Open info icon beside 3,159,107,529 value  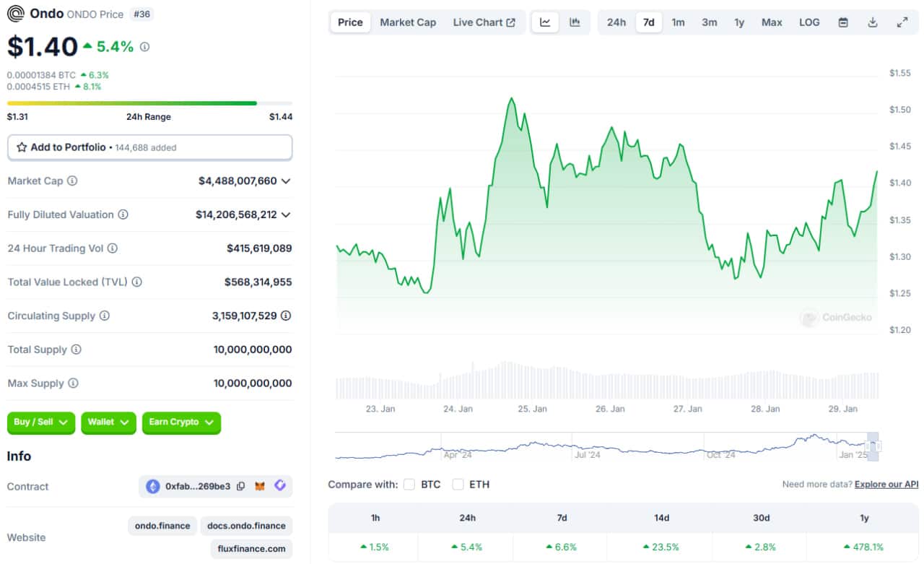(286, 316)
